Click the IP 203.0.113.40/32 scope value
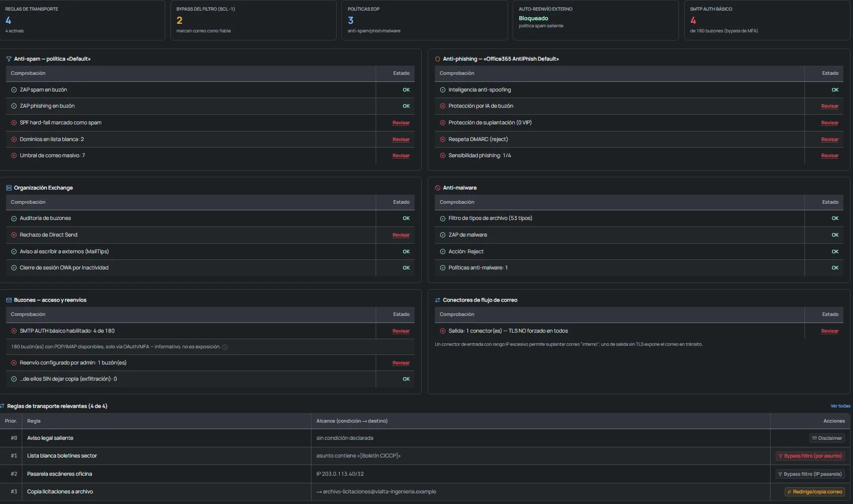The width and height of the screenshot is (853, 504). coord(340,474)
